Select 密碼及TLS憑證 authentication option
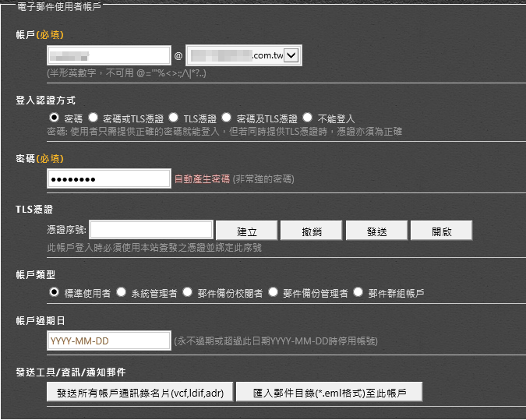The width and height of the screenshot is (526, 420). (x=226, y=118)
